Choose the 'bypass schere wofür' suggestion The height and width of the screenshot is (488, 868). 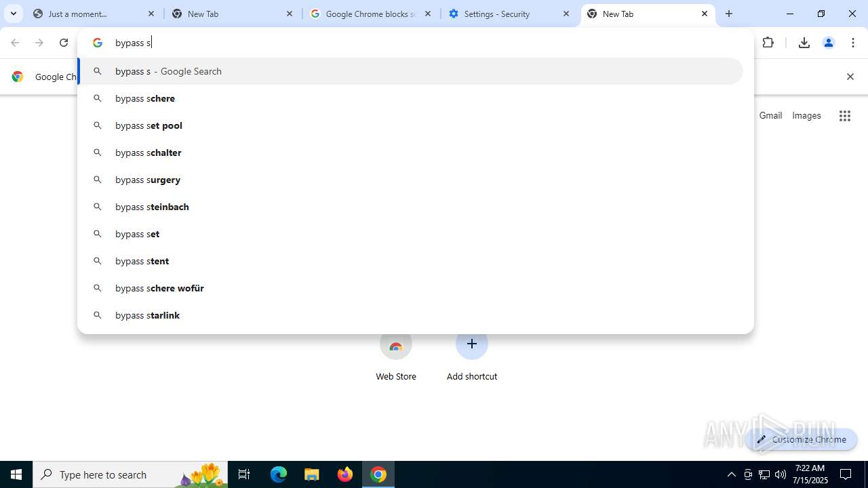pos(410,288)
